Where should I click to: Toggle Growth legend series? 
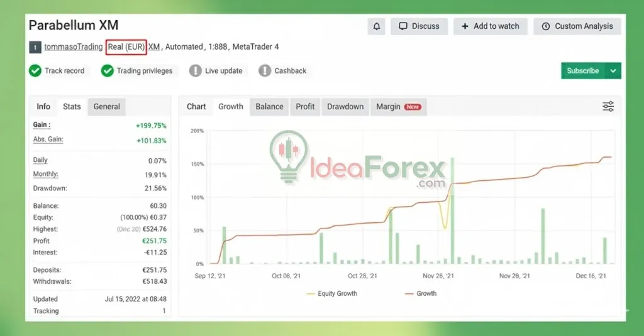[x=421, y=293]
